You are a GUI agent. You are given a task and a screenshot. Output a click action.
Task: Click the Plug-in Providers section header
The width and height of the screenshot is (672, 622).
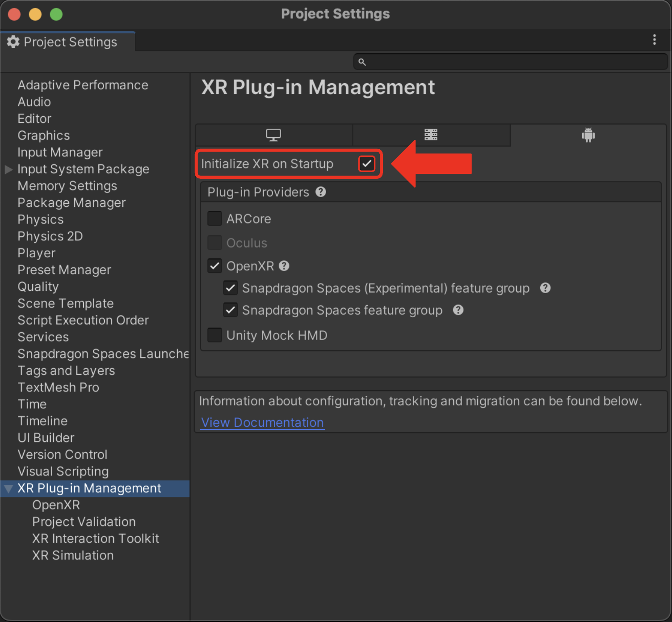pos(431,192)
